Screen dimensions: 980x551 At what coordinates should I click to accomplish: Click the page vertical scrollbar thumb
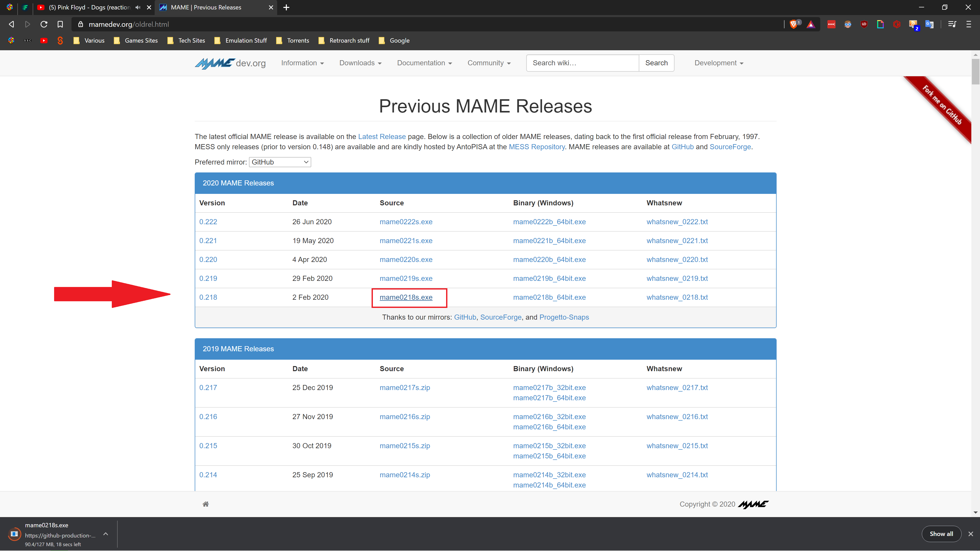click(975, 71)
